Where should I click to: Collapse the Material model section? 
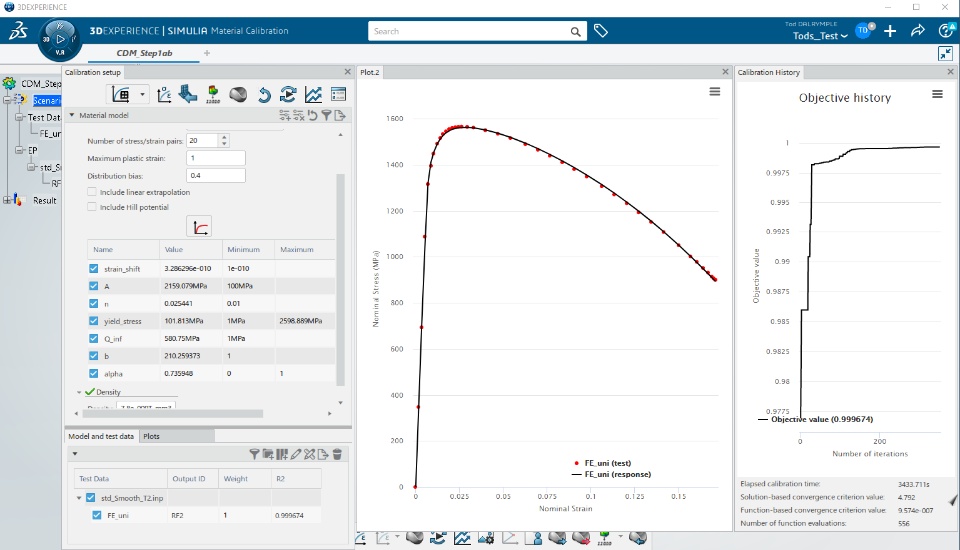point(72,115)
